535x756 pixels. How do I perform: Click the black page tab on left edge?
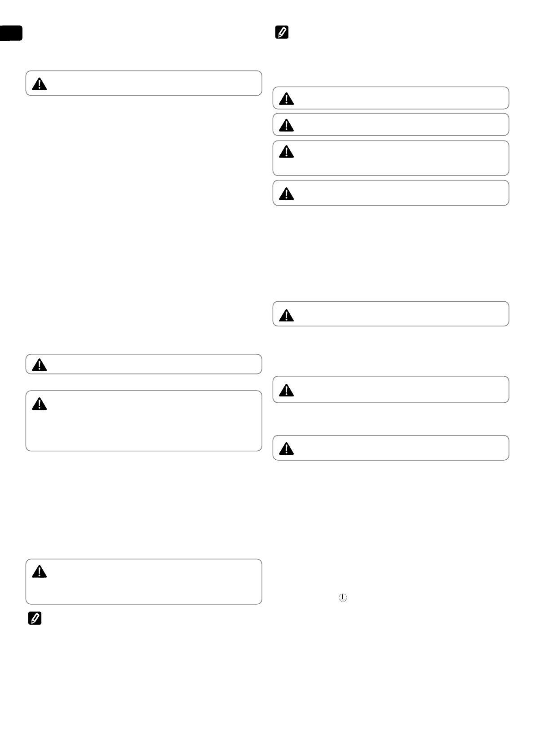11,33
